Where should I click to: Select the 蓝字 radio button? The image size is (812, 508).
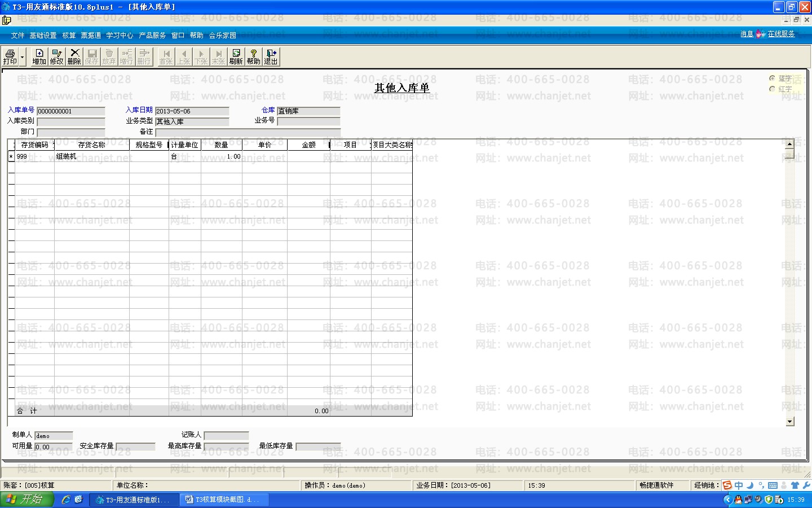(772, 78)
